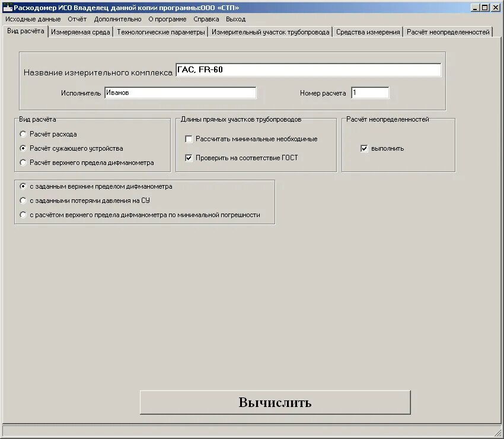Click the Исполнитель input field
504x439 pixels.
(x=180, y=93)
